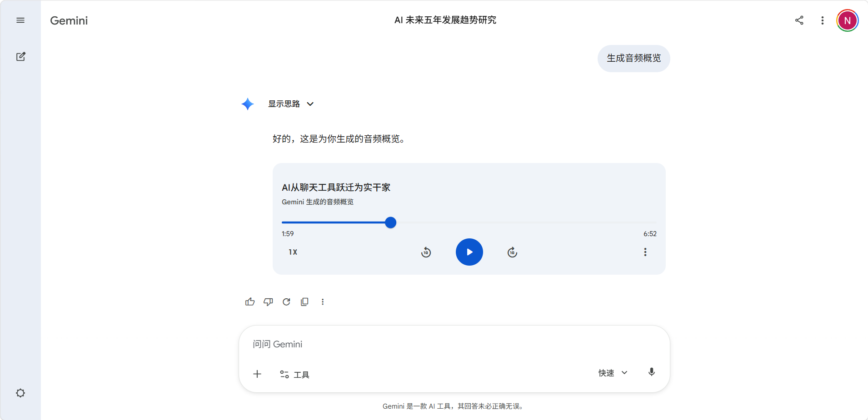The image size is (868, 420).
Task: Click audio title AI从聊天工具跃迁为实干家
Action: [336, 188]
